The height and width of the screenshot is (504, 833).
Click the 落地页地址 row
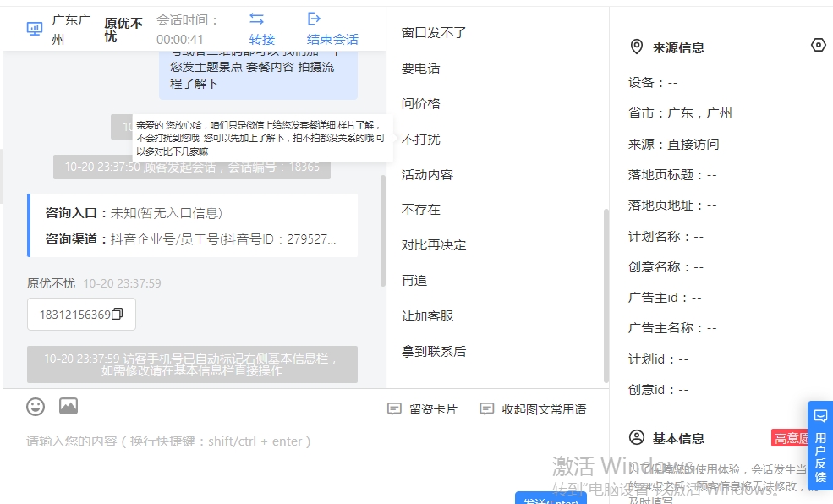point(672,205)
